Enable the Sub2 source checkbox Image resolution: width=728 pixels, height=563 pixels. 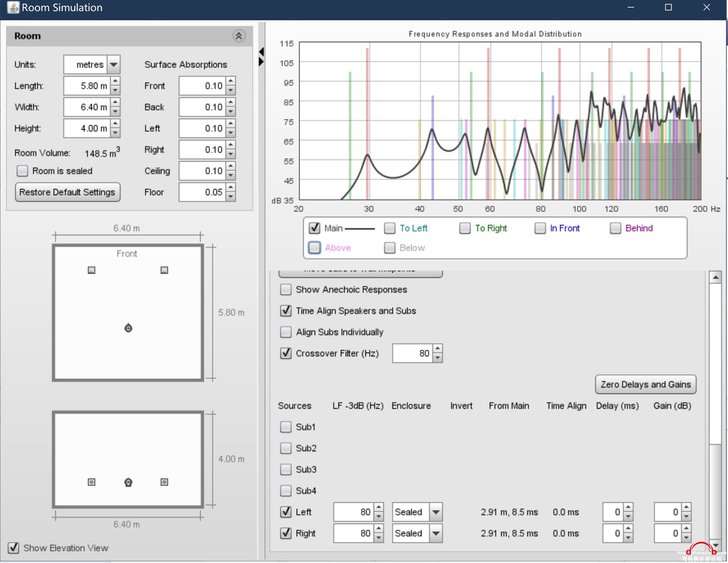[x=286, y=449]
